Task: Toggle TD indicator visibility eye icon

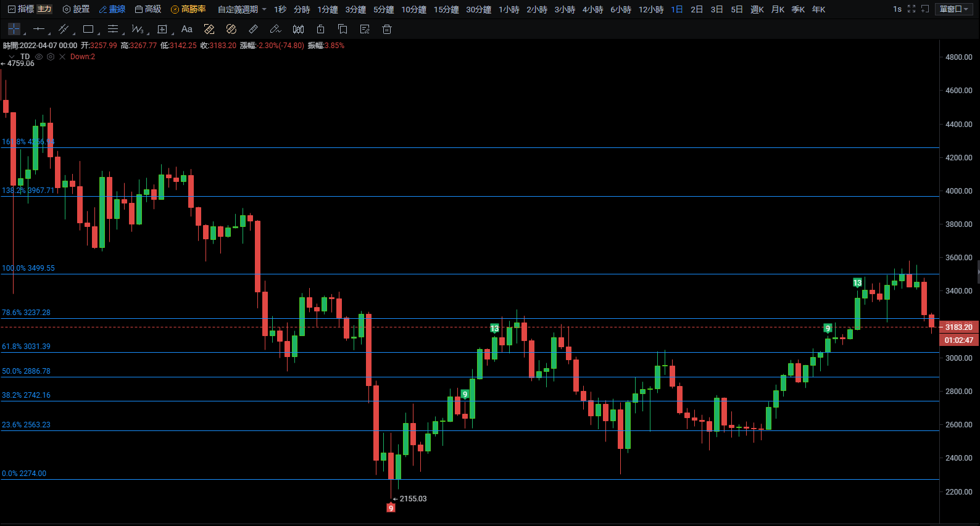Action: pos(39,57)
